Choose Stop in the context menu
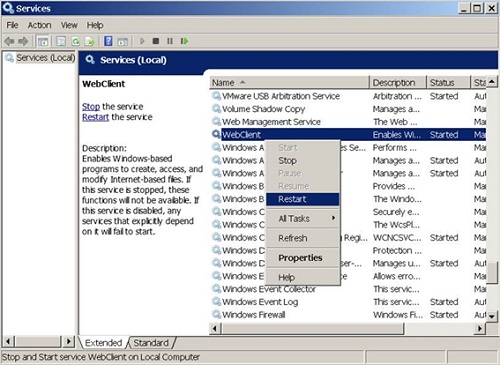The height and width of the screenshot is (365, 500). click(x=303, y=161)
